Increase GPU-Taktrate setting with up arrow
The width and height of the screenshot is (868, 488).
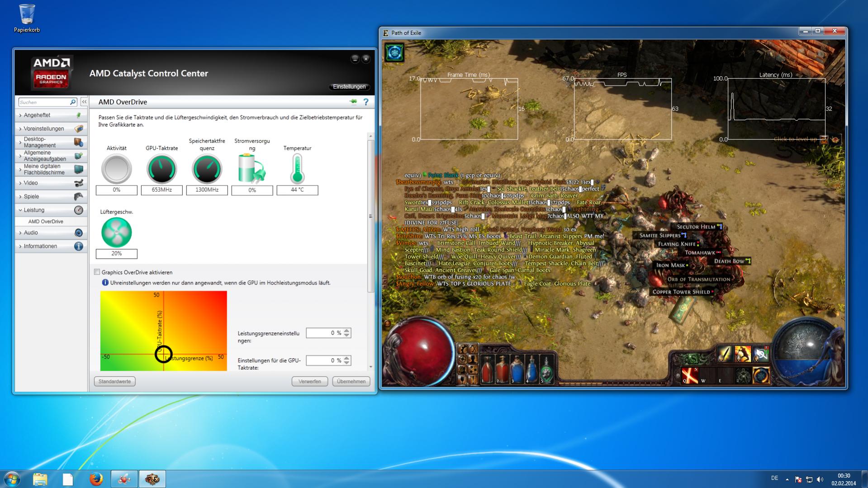point(346,358)
